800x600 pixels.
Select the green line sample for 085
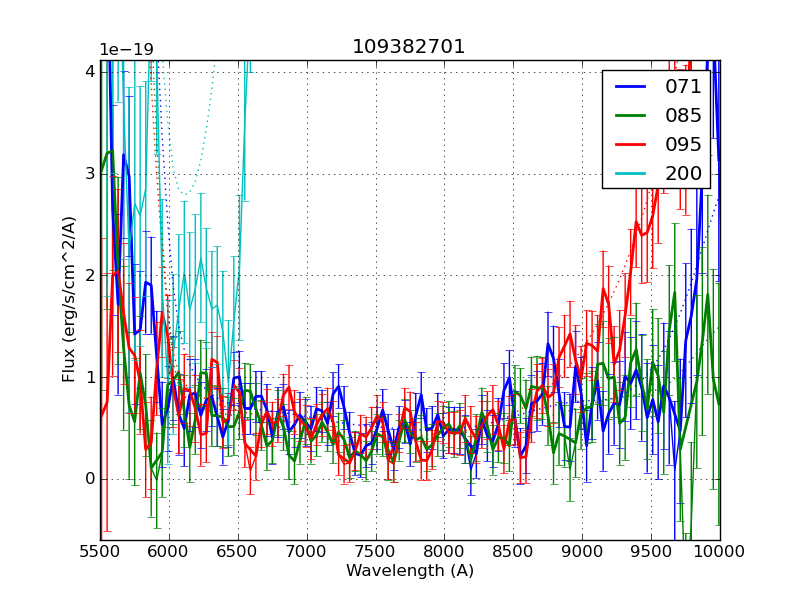630,115
